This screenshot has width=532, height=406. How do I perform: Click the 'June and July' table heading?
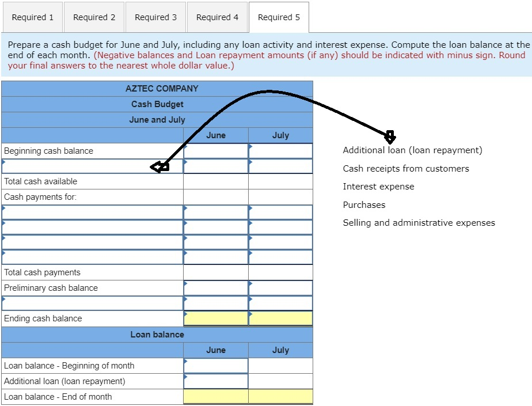[x=157, y=119]
